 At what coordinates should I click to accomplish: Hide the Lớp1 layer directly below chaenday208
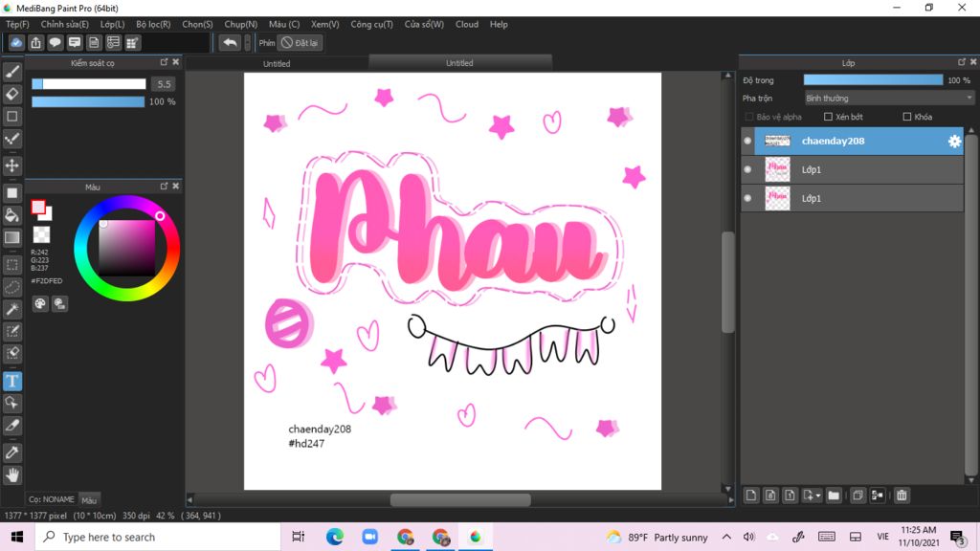[747, 169]
